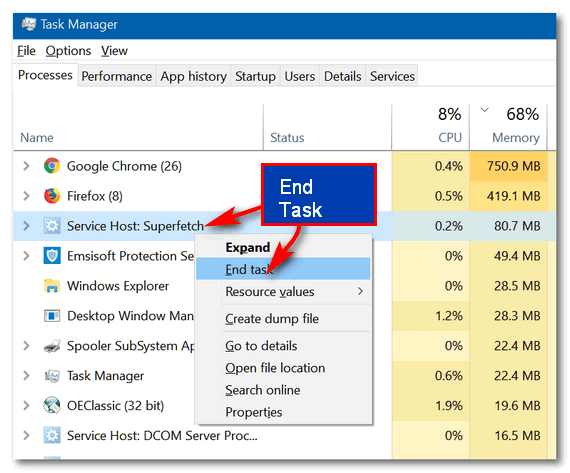Open the Resource values submenu arrow
Image resolution: width=570 pixels, height=473 pixels.
pyautogui.click(x=360, y=291)
